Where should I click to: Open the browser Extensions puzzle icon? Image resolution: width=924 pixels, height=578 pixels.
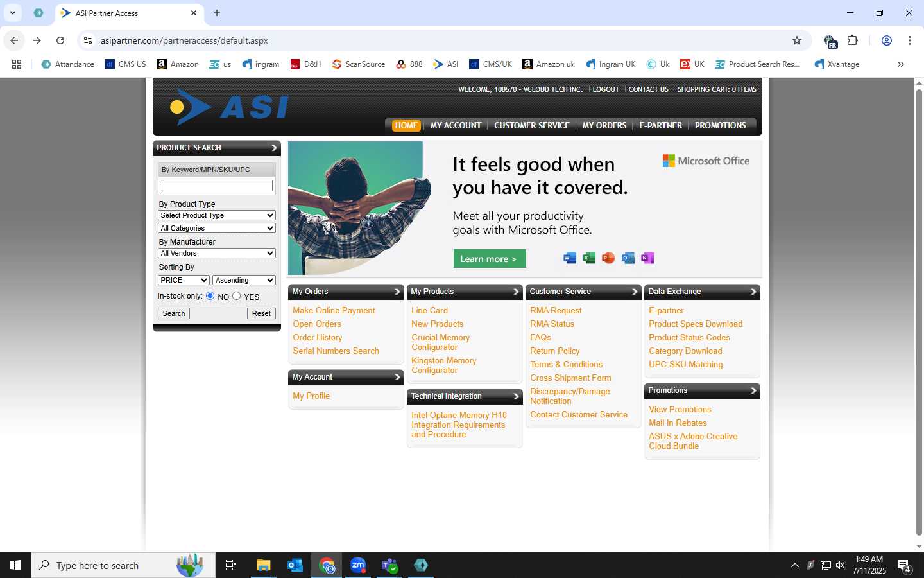853,40
